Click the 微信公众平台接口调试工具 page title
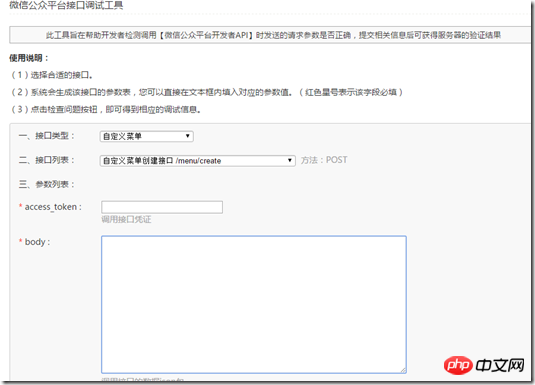Viewport: 535px width, 385px height. tap(66, 5)
